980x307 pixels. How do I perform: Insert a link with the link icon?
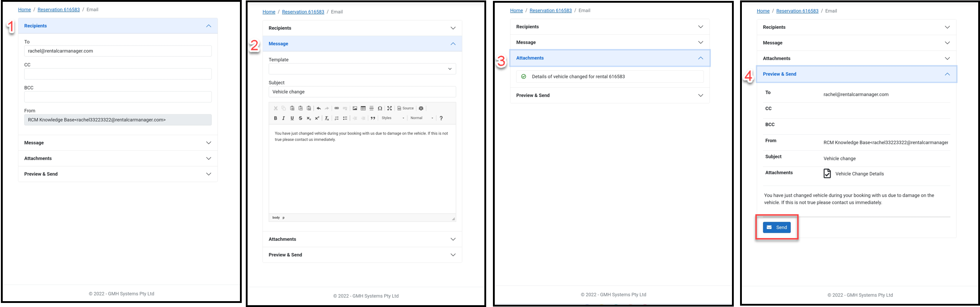[x=337, y=108]
